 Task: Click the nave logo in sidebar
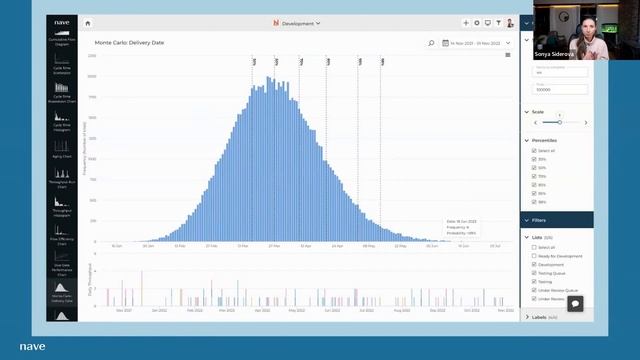62,23
